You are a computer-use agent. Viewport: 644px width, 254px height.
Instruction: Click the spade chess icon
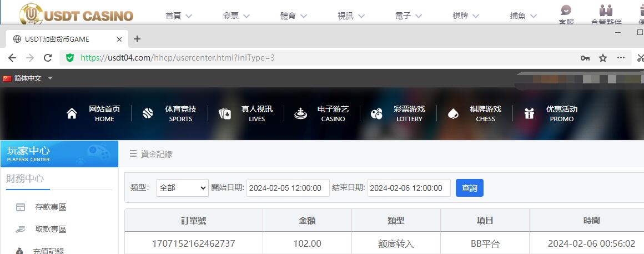point(453,114)
